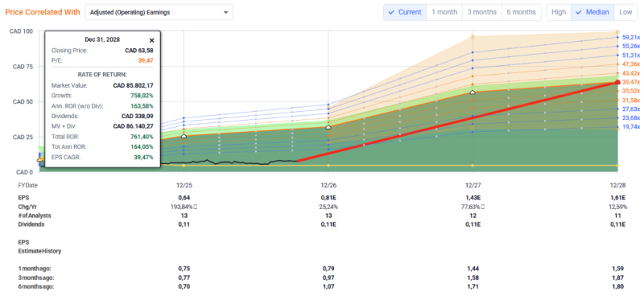Click the white triangle marker at 12/26

point(328,127)
